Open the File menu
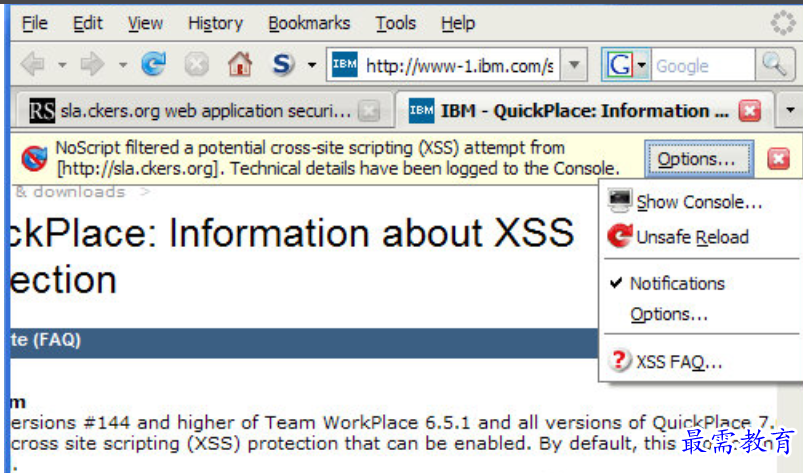The height and width of the screenshot is (473, 803). click(x=35, y=23)
